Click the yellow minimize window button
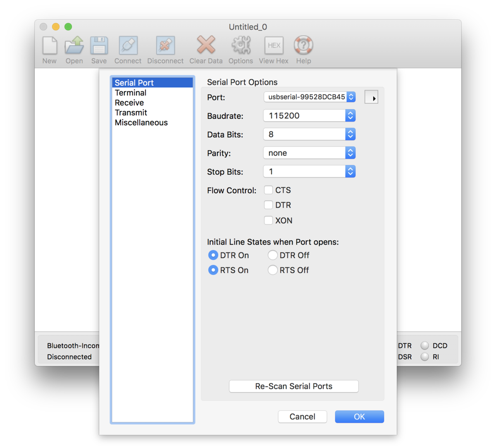Image resolution: width=496 pixels, height=448 pixels. pos(56,27)
